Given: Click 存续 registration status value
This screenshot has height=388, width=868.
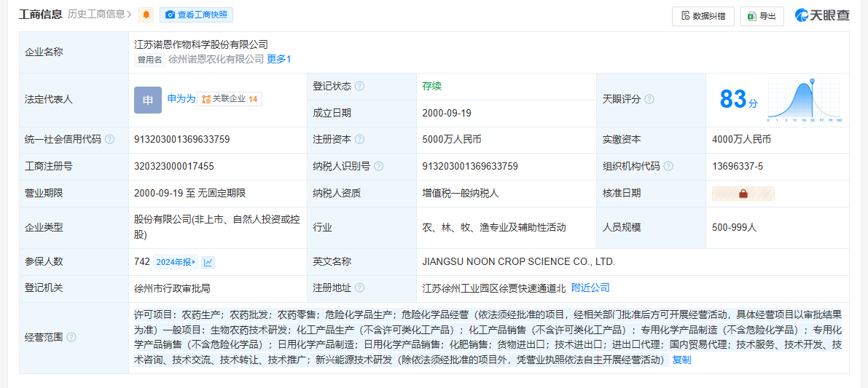Looking at the screenshot, I should tap(431, 86).
